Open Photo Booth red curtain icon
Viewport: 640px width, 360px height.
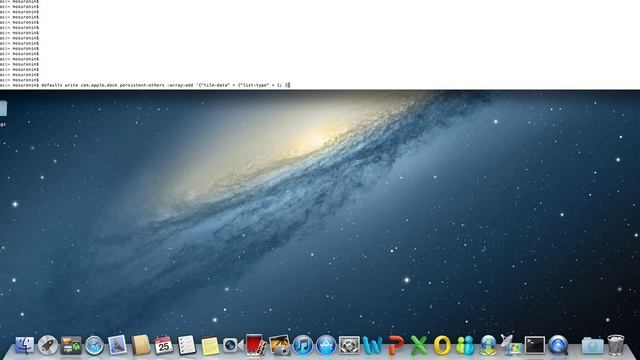(256, 345)
